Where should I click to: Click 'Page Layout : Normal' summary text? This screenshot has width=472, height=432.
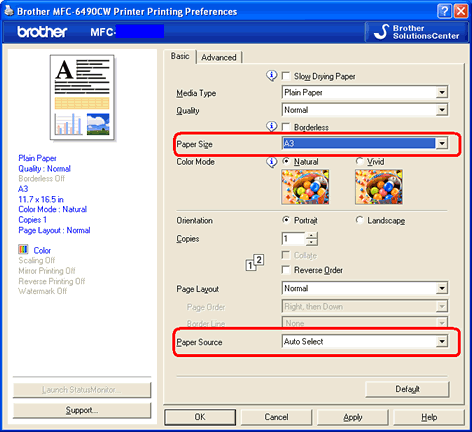tap(54, 230)
